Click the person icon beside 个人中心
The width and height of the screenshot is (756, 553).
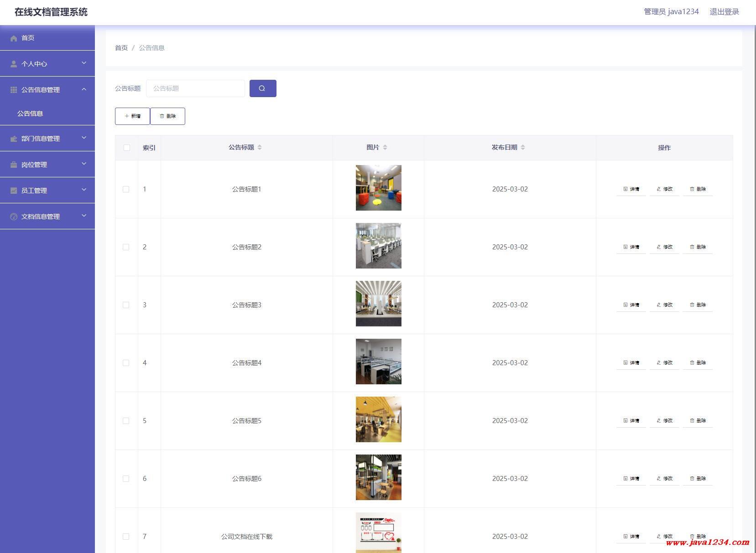point(14,64)
